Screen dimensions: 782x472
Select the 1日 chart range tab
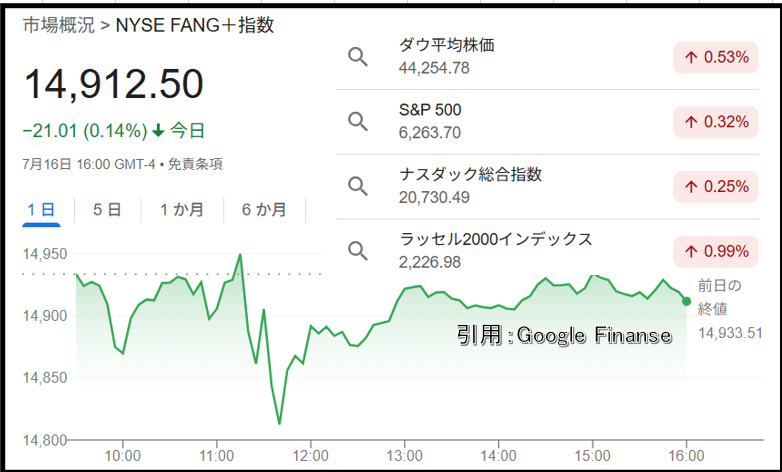(41, 210)
